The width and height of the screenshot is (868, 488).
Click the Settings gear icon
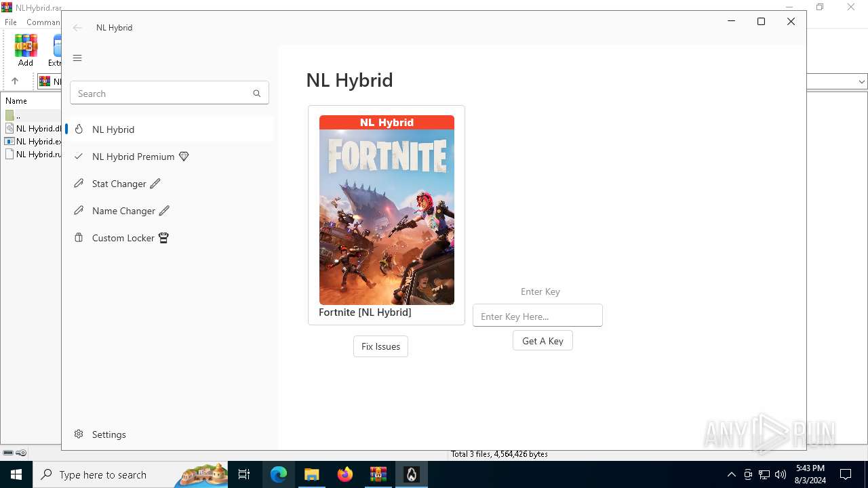tap(79, 434)
